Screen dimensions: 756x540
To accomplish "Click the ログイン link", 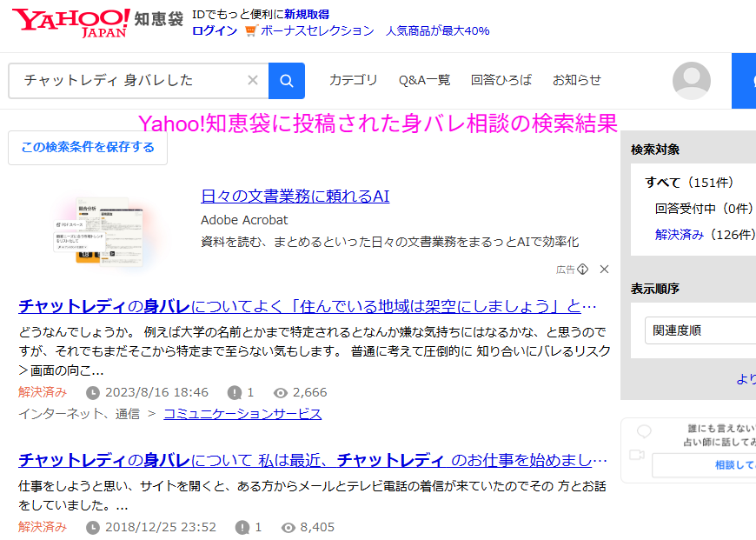I will 215,31.
